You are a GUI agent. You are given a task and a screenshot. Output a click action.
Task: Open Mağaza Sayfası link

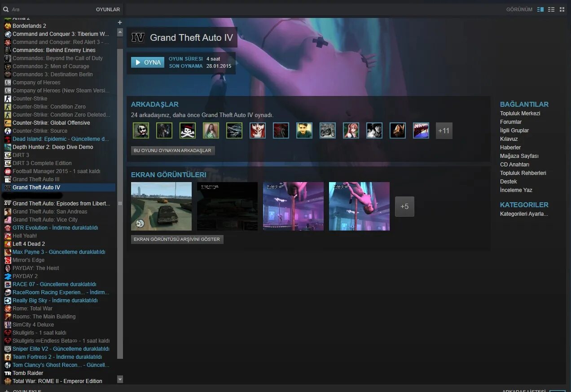pos(519,156)
